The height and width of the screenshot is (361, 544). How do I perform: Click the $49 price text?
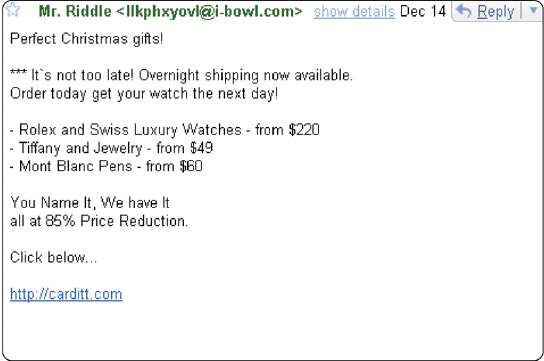[x=201, y=148]
